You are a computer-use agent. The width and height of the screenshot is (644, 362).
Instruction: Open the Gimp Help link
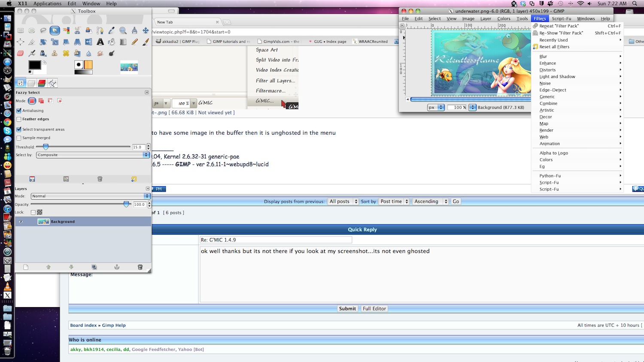(114, 325)
